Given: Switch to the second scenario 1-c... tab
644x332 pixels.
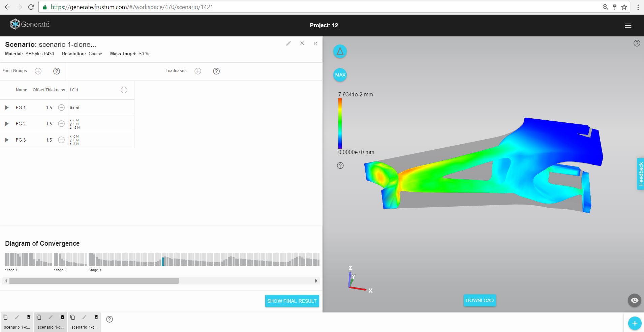Looking at the screenshot, I should pyautogui.click(x=51, y=327).
